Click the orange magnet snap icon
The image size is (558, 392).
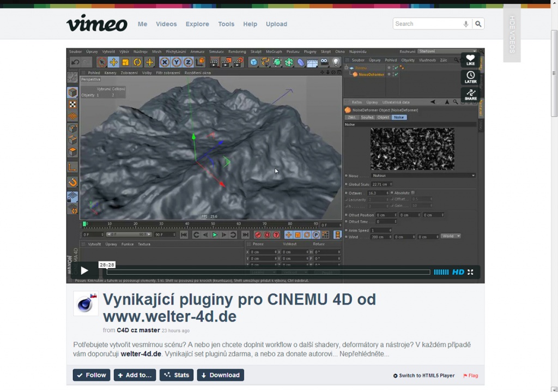coord(72,182)
